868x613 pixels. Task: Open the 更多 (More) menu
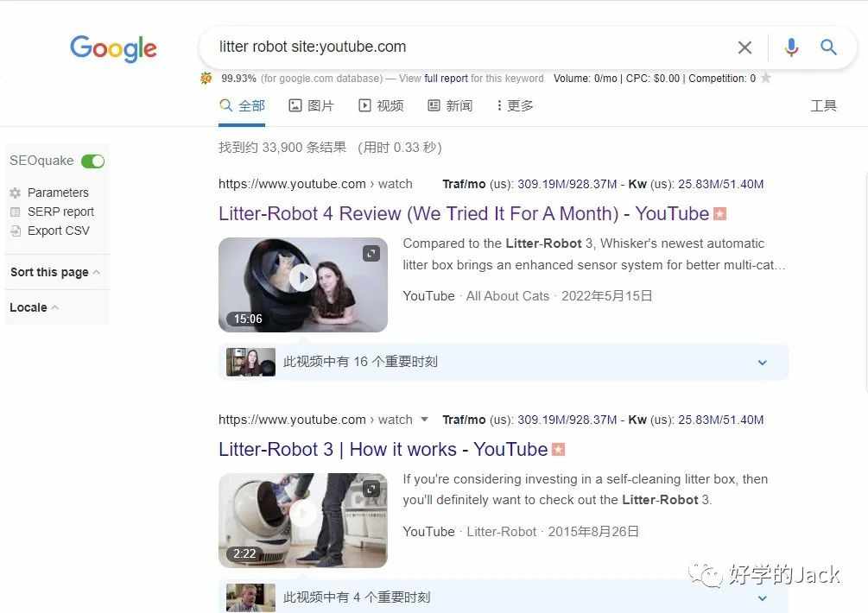(x=515, y=105)
